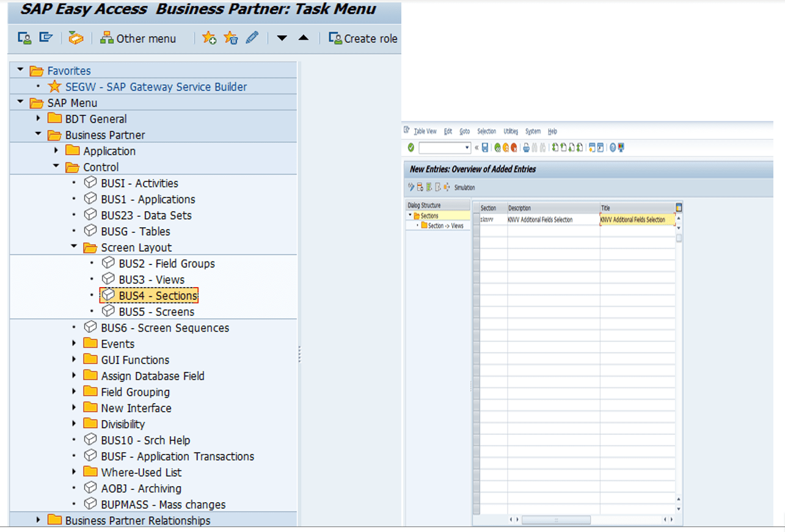Screen dimensions: 785x532
Task: Open the SAP menu icon
Action: [46, 38]
